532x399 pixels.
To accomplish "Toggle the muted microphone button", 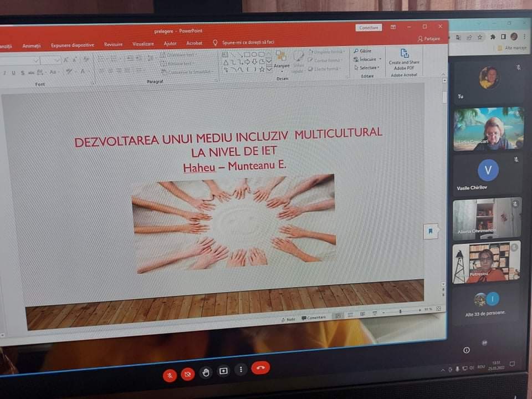I will [x=170, y=375].
